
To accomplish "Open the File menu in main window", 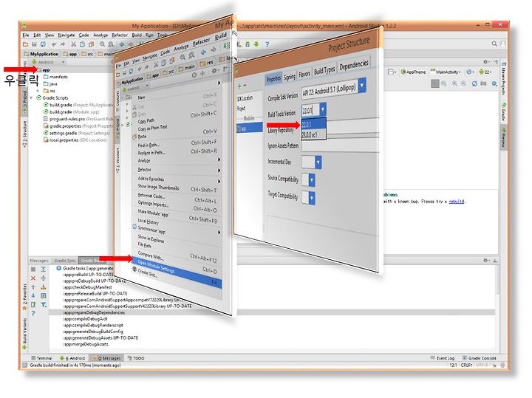I will pos(25,35).
